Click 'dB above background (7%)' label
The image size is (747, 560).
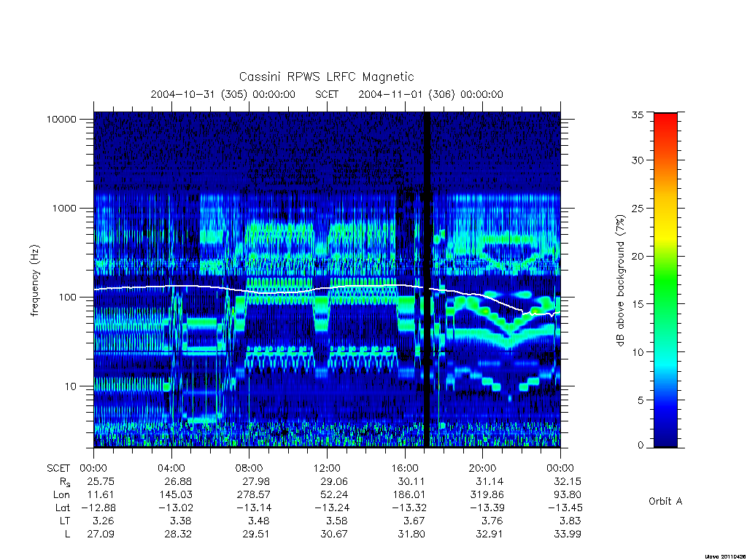(620, 281)
